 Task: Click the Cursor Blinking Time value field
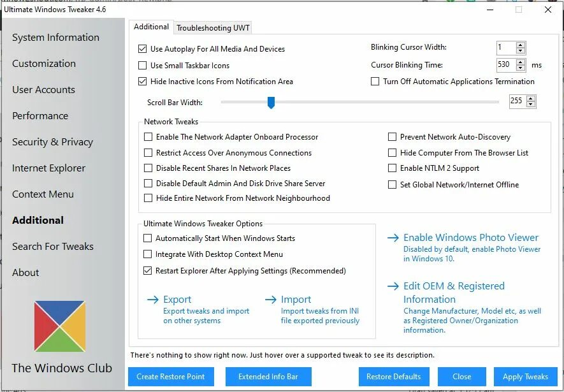tap(506, 65)
